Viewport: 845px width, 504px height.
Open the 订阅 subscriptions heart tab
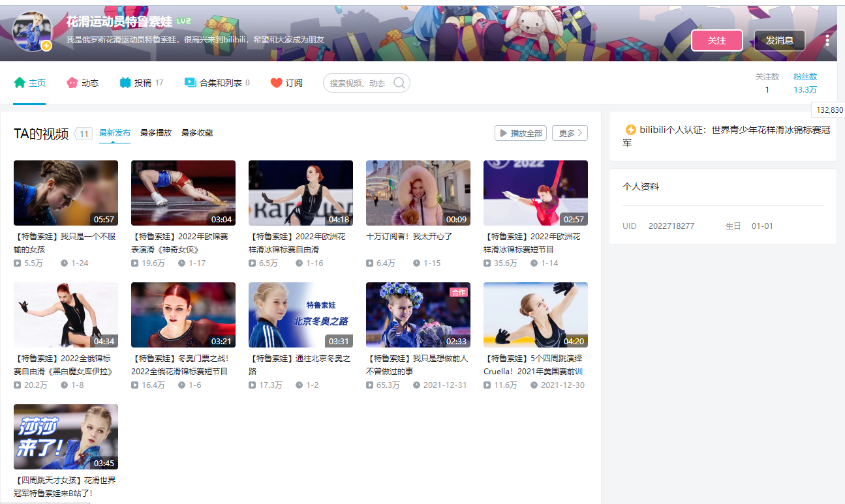pyautogui.click(x=286, y=83)
